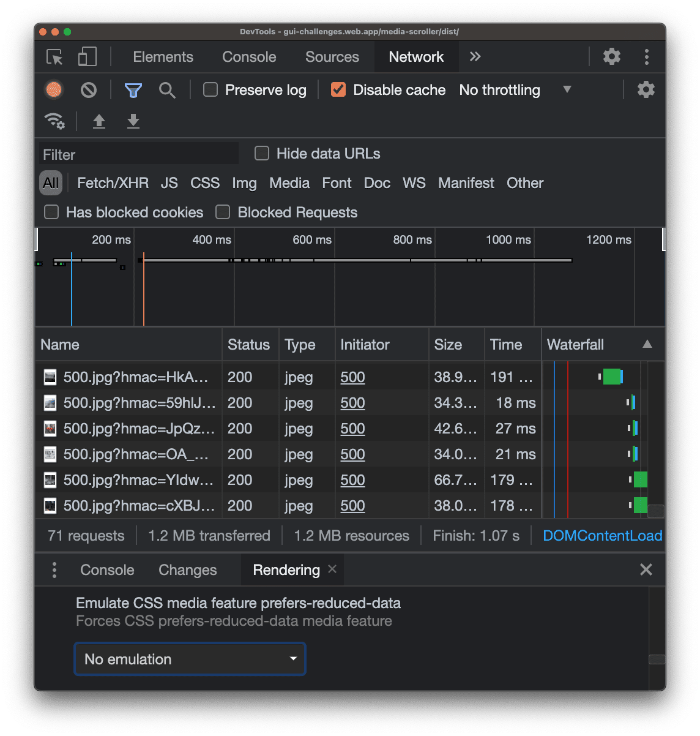The height and width of the screenshot is (736, 700).
Task: Open the Changes drawer tab
Action: click(187, 569)
